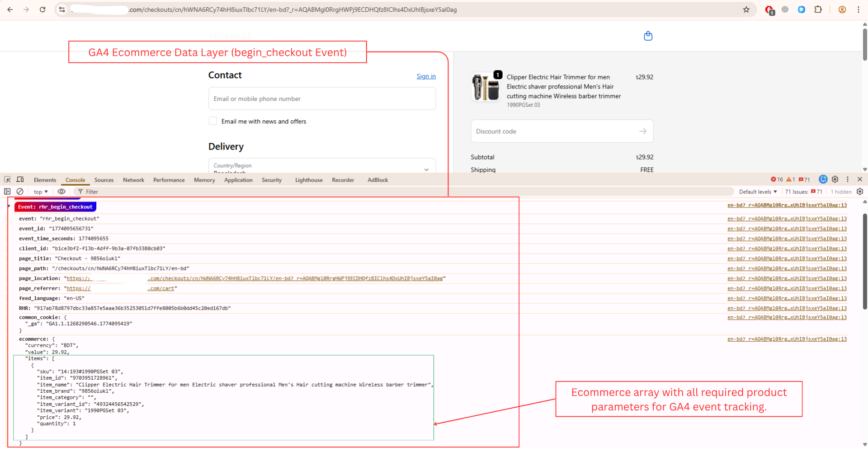Viewport: 868px width, 452px height.
Task: Open the Application tab
Action: [238, 180]
